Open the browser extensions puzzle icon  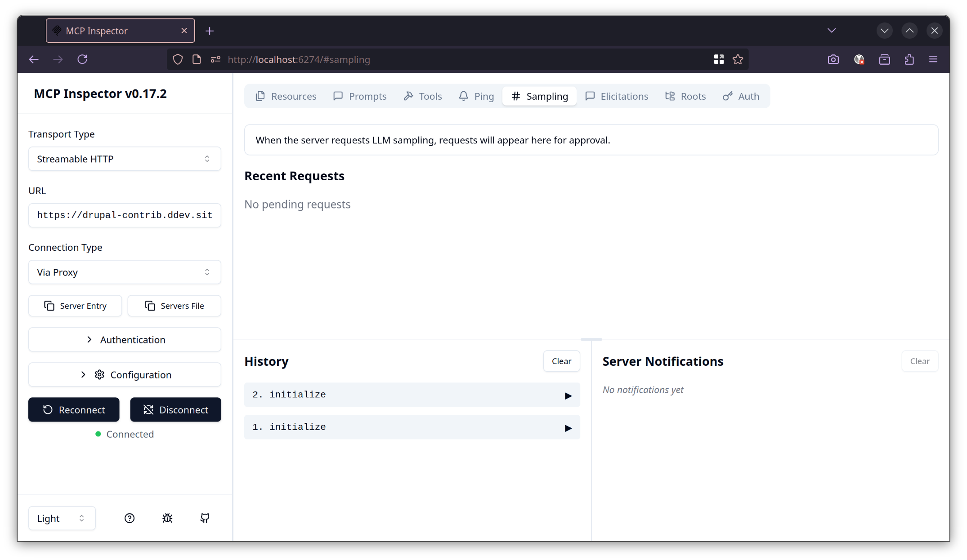point(909,59)
